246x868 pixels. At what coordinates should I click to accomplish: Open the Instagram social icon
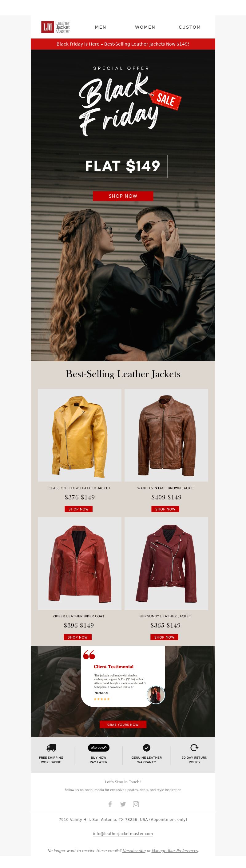point(136,804)
